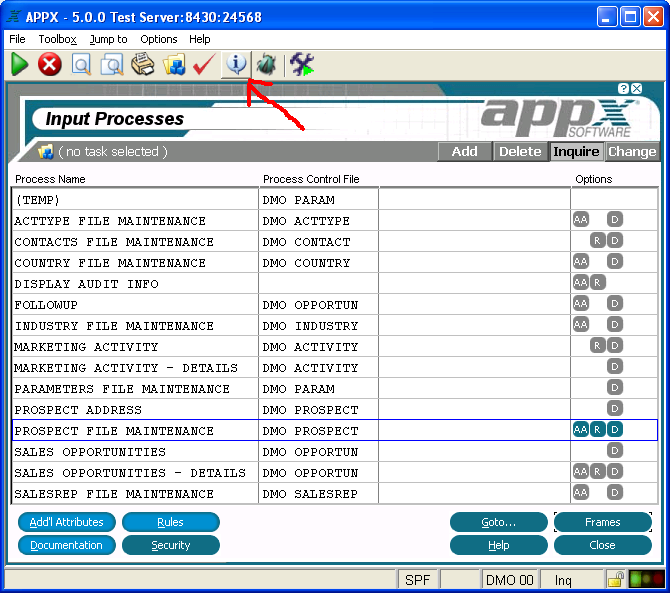Click AA badge on ACTTYPE FILE MAINTENANCE row

coord(581,220)
